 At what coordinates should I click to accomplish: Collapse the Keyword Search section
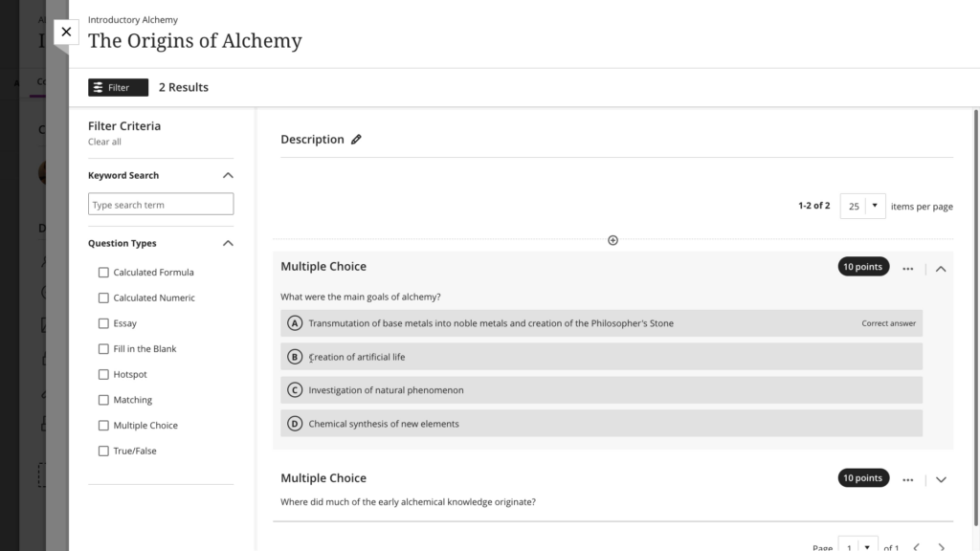(x=228, y=176)
